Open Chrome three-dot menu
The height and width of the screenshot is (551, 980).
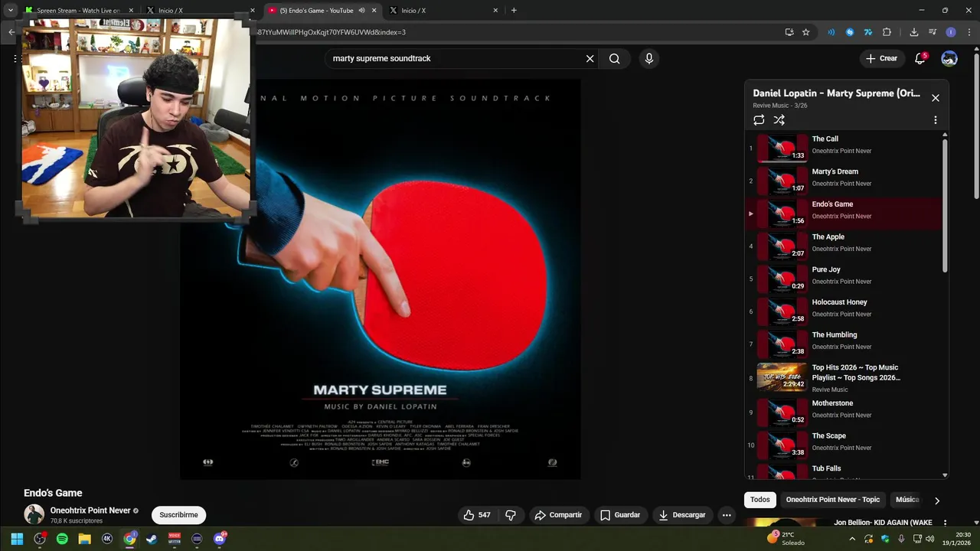pyautogui.click(x=969, y=32)
